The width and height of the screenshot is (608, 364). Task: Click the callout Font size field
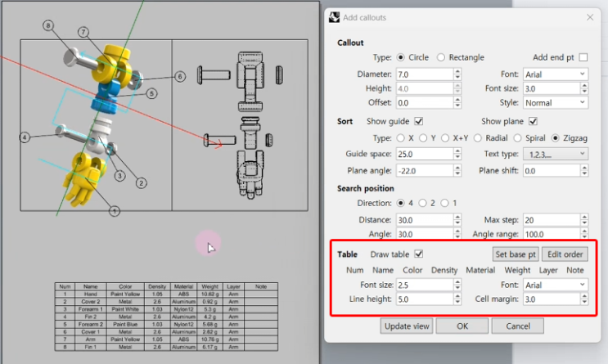pos(552,88)
